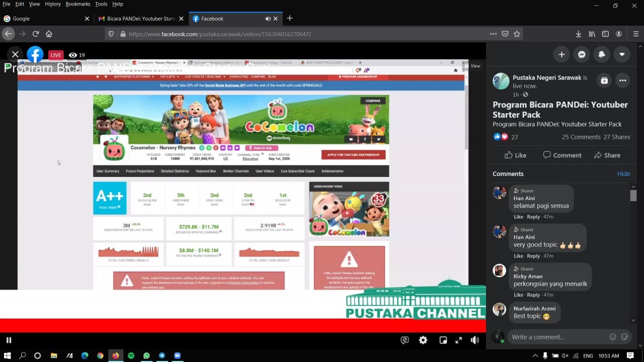Open Ricky Aman's profile picture

click(x=499, y=270)
